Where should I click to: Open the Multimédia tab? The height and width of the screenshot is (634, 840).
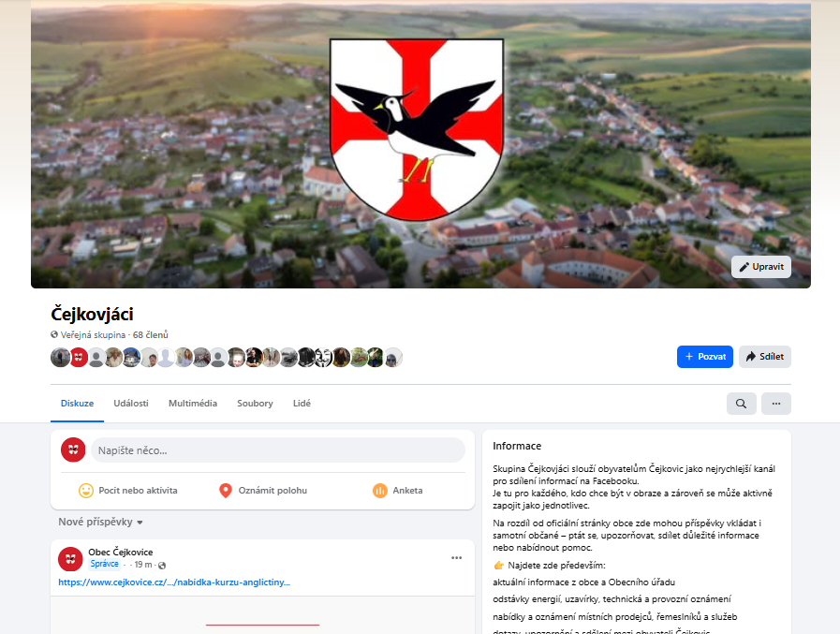pos(193,404)
